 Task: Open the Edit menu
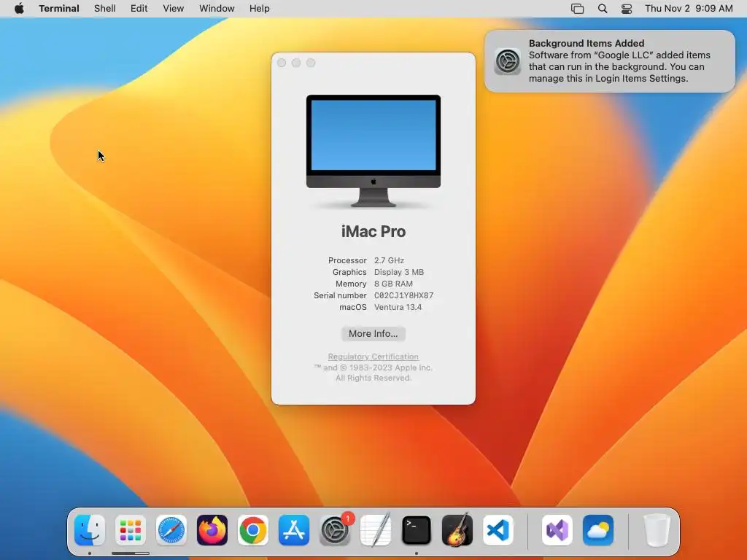point(139,9)
